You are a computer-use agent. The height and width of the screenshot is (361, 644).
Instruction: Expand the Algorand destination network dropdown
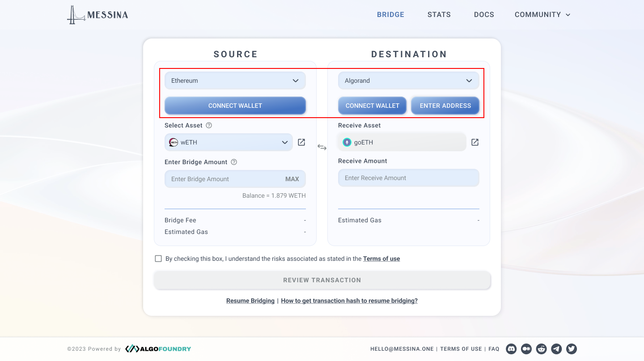(408, 81)
